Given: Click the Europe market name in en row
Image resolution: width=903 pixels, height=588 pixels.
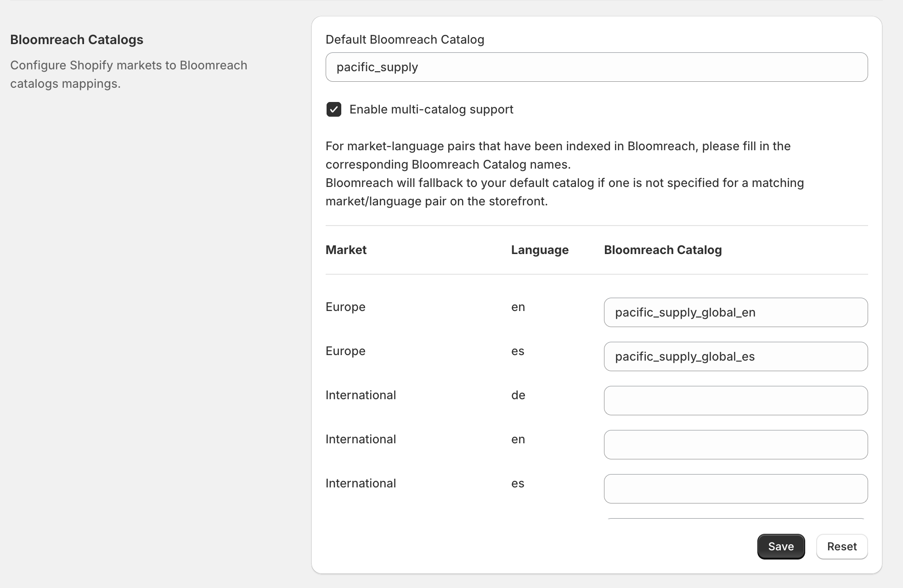Looking at the screenshot, I should coord(345,307).
